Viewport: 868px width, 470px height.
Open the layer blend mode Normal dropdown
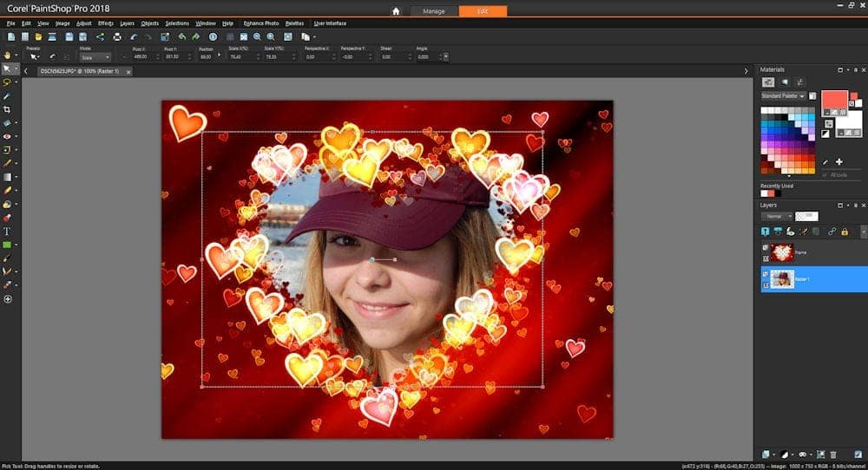777,216
